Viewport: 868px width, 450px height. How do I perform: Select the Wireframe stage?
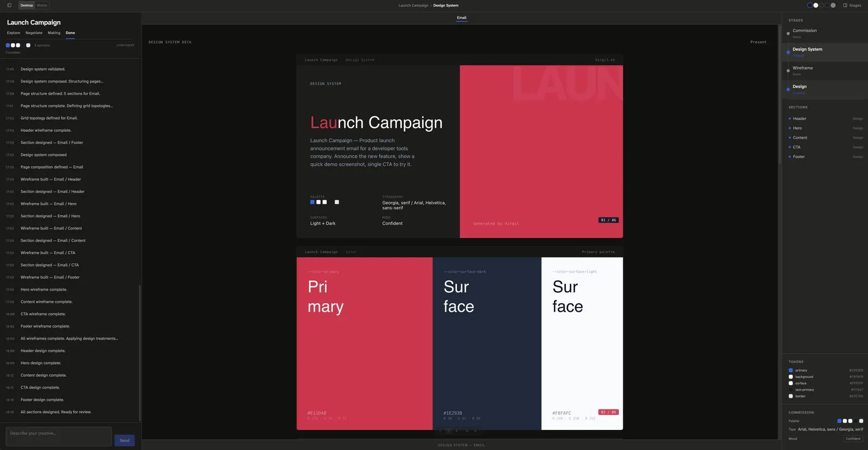coord(825,70)
